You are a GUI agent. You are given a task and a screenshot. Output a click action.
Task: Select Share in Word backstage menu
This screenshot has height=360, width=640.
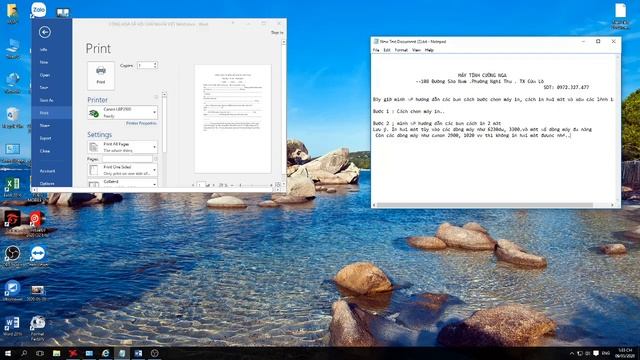coord(45,125)
